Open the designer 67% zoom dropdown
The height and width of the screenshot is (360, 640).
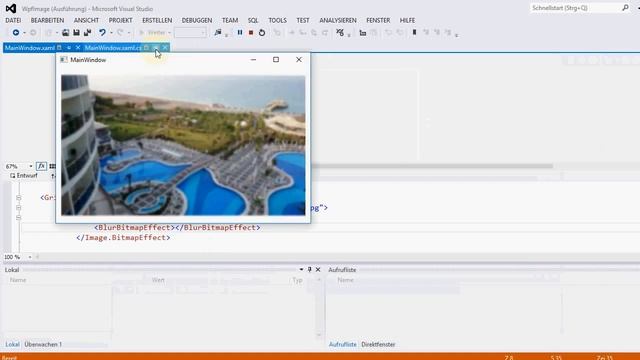pyautogui.click(x=31, y=167)
